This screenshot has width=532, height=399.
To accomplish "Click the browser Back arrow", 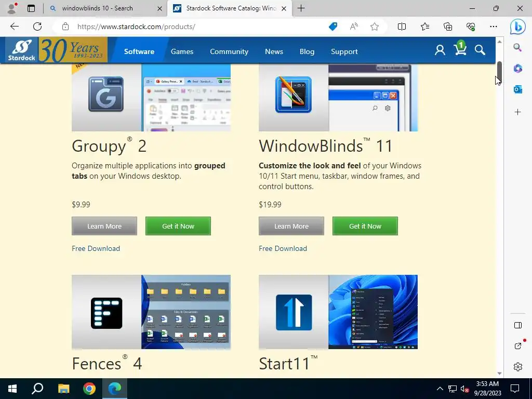I will click(14, 26).
